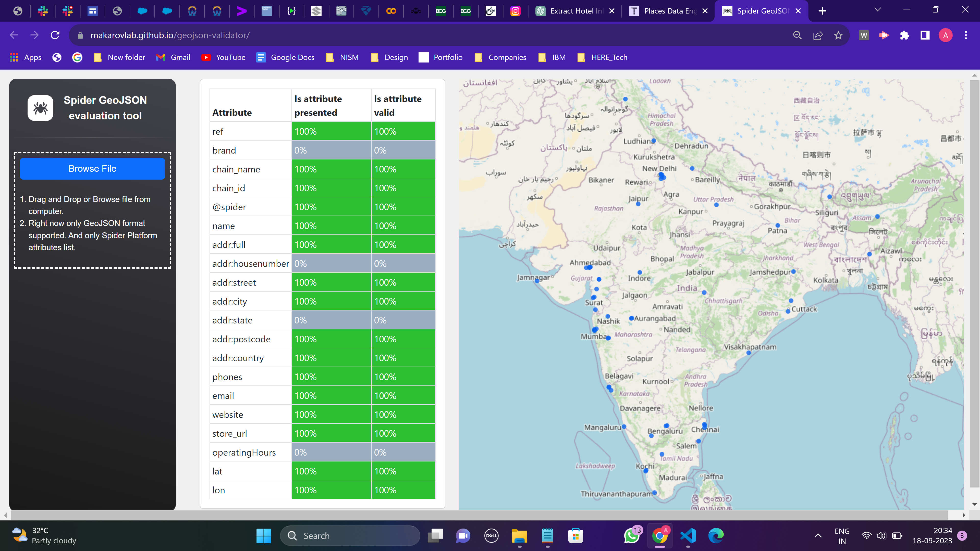Screen dimensions: 980x551
Task: Open WhatsApp from the taskbar
Action: pyautogui.click(x=632, y=536)
